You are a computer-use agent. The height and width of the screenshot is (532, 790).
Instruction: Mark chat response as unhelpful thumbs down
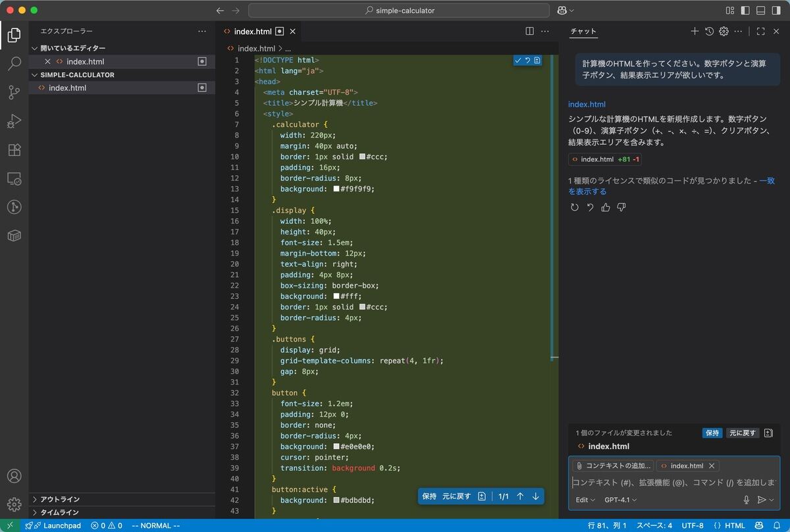coord(621,207)
